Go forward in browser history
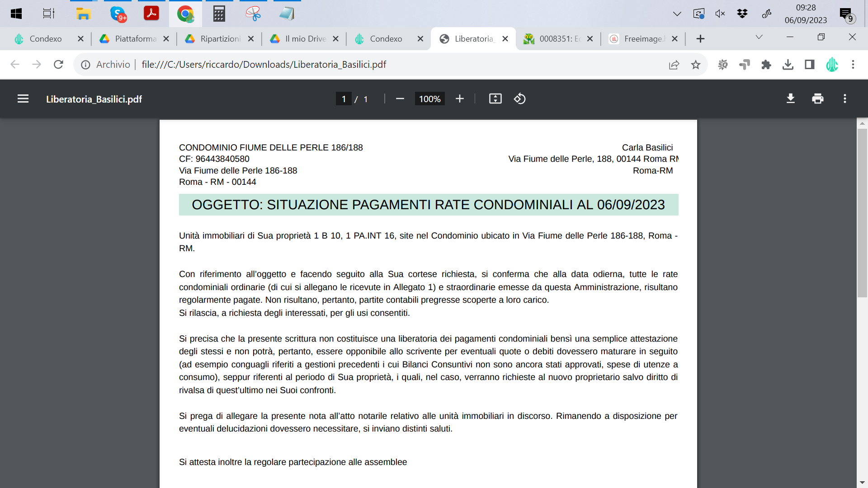This screenshot has width=868, height=488. 37,65
